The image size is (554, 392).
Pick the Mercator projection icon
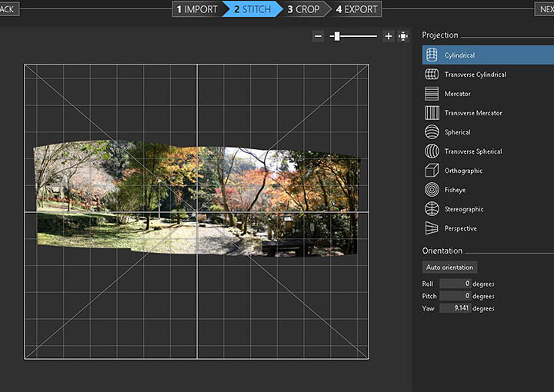point(432,94)
